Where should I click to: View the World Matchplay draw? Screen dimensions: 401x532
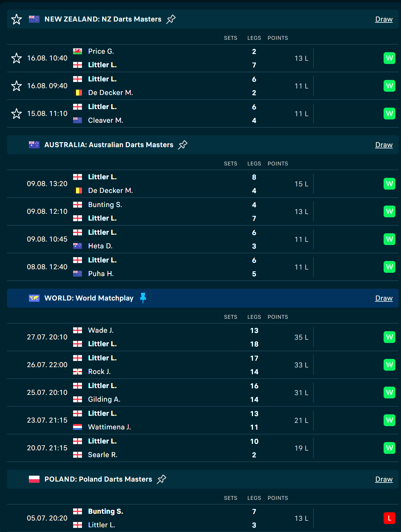384,298
